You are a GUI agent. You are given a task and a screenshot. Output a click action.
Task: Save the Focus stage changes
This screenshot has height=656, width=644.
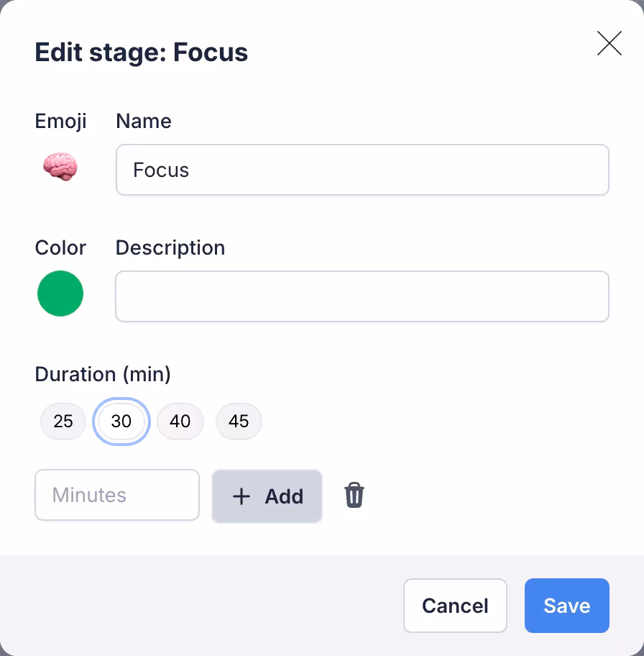pos(566,606)
